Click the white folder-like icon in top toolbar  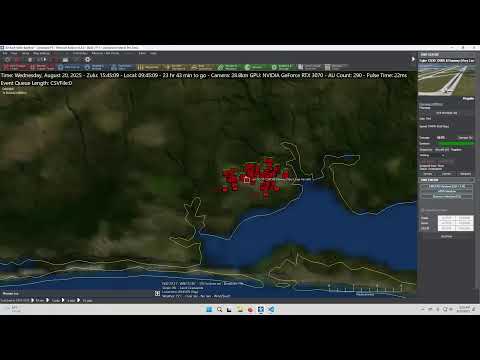65,60
